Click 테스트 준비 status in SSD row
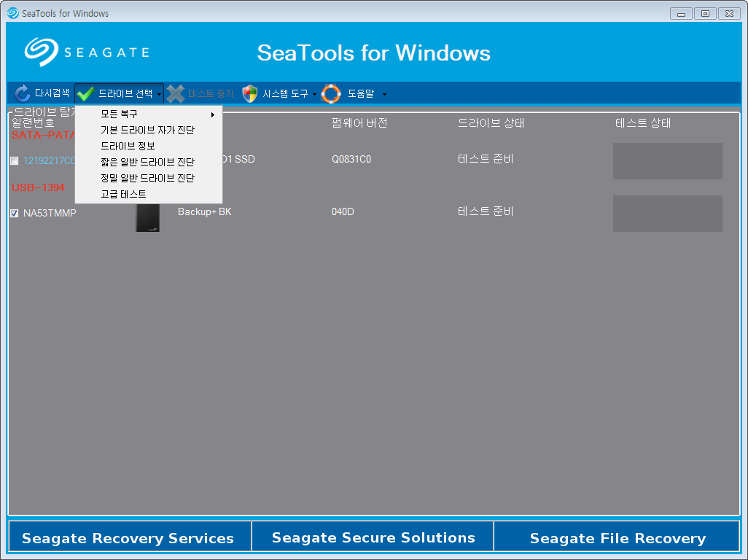 pos(486,159)
